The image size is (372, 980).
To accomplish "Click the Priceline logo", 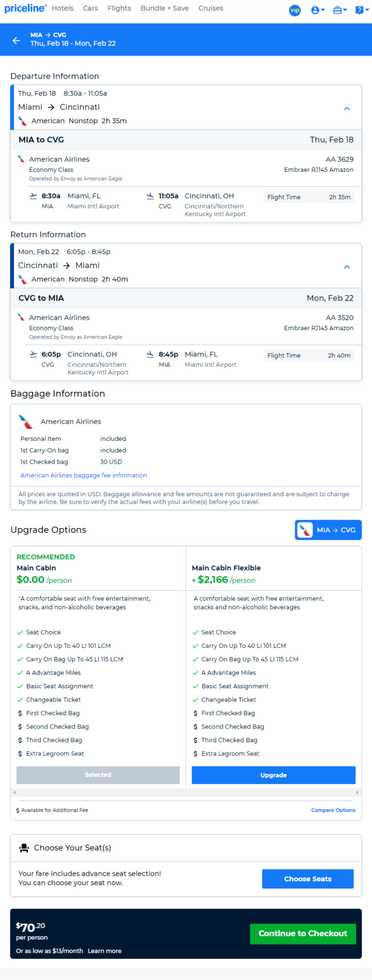I will 25,8.
